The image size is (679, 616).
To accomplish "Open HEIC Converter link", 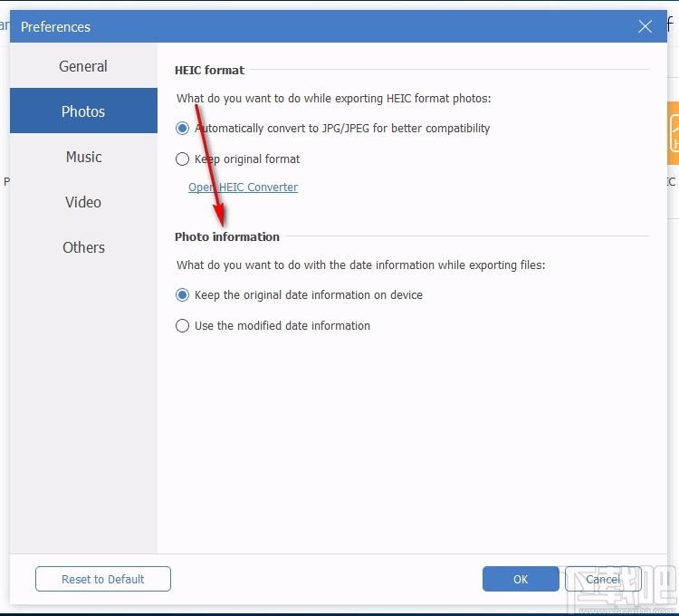I will click(243, 188).
